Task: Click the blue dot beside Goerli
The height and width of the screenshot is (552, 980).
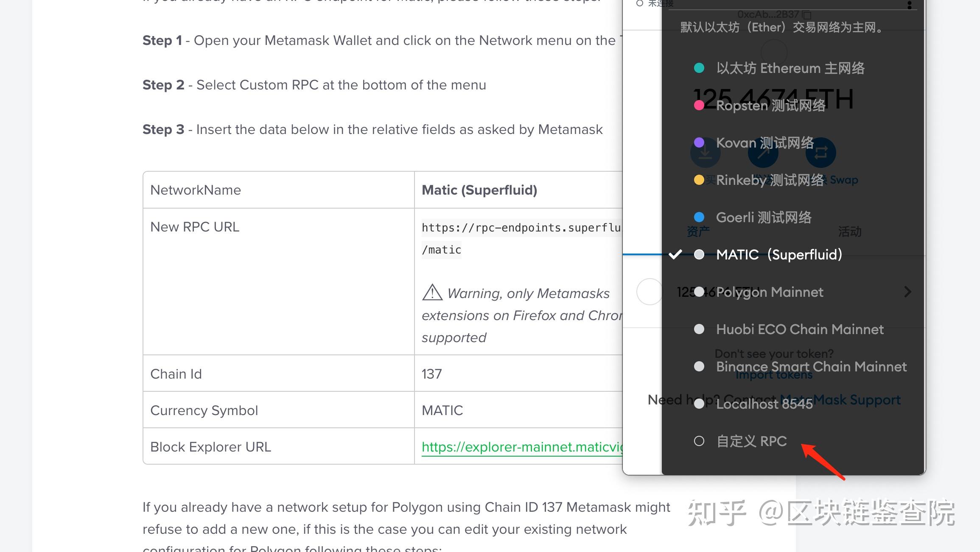Action: click(x=699, y=217)
